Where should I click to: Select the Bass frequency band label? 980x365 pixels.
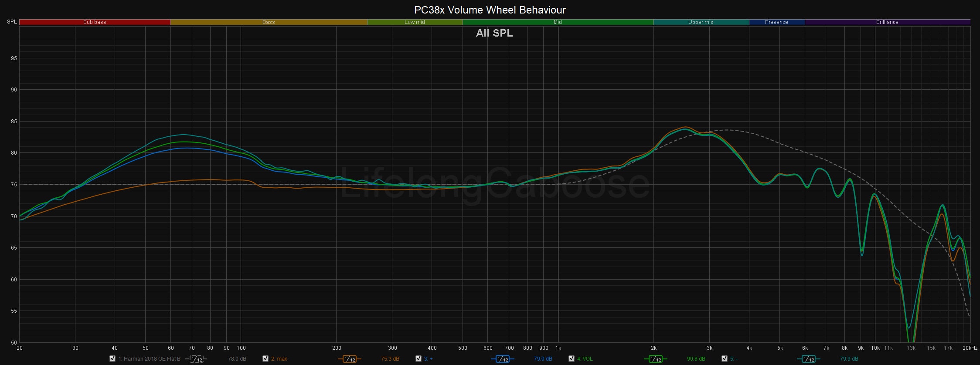(x=269, y=22)
